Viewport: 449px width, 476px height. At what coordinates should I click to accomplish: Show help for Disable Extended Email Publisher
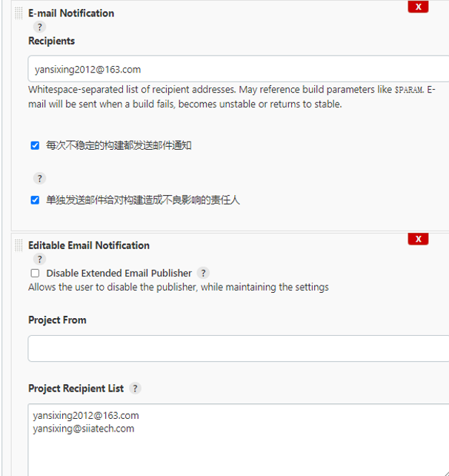(203, 273)
